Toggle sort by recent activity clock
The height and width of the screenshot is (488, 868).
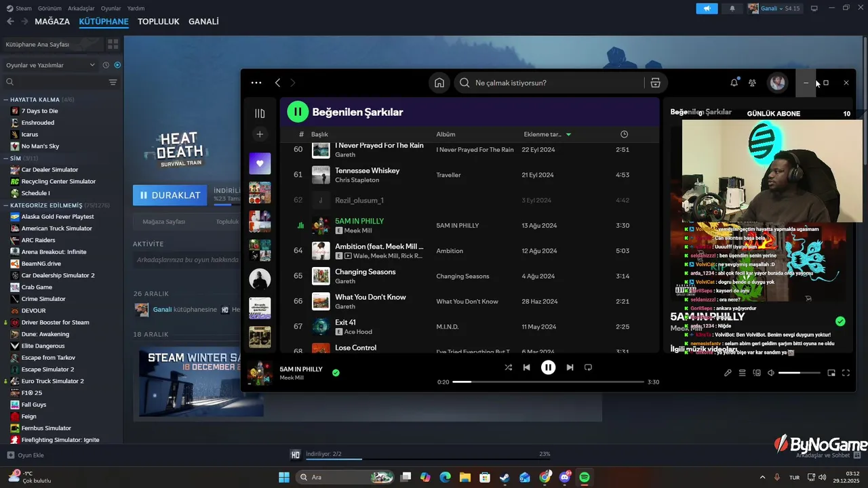[x=106, y=65]
